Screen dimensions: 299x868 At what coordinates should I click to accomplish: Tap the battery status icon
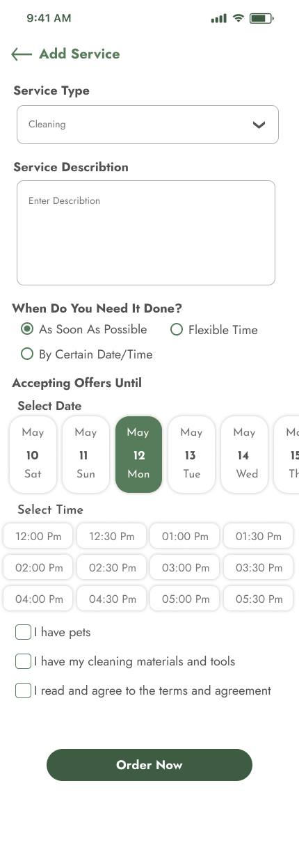[261, 18]
